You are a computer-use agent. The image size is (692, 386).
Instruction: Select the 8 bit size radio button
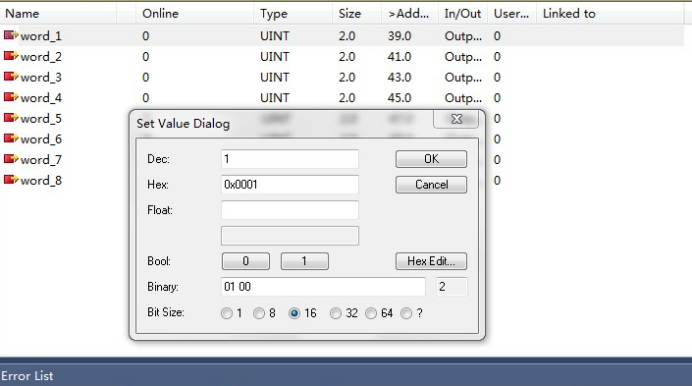click(259, 313)
